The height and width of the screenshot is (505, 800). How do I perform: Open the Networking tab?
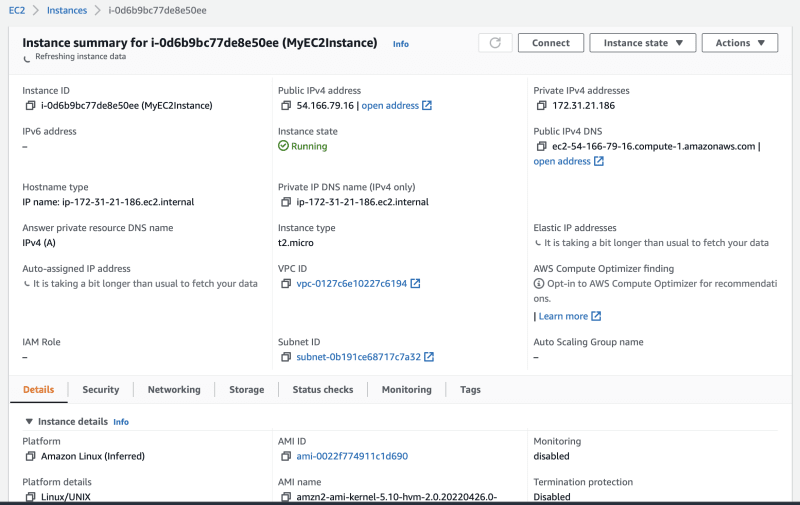(x=174, y=390)
